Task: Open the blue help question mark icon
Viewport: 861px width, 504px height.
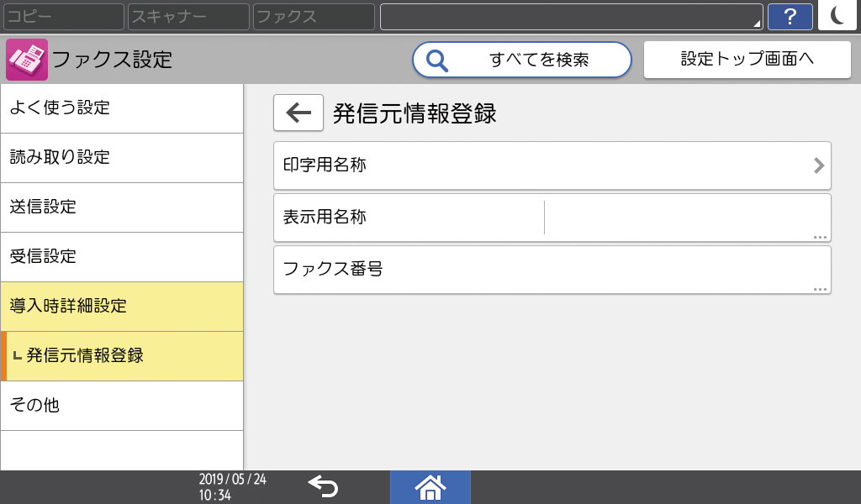Action: pos(790,16)
